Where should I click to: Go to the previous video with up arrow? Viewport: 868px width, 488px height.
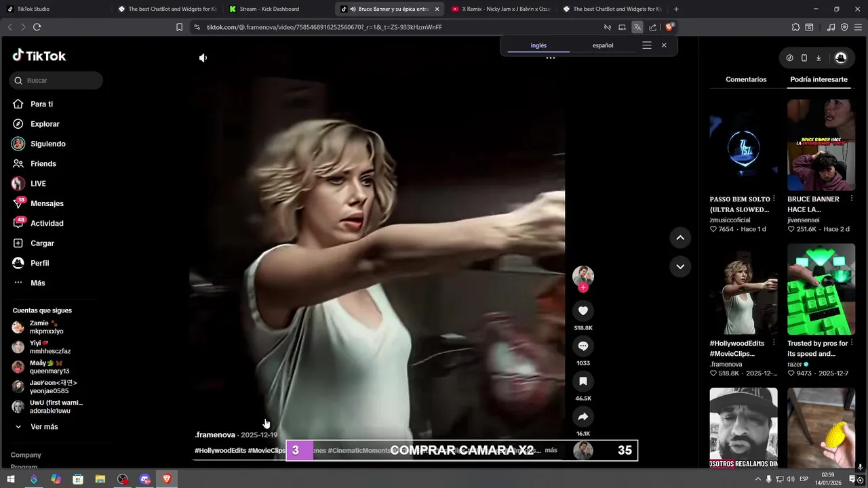pyautogui.click(x=680, y=237)
